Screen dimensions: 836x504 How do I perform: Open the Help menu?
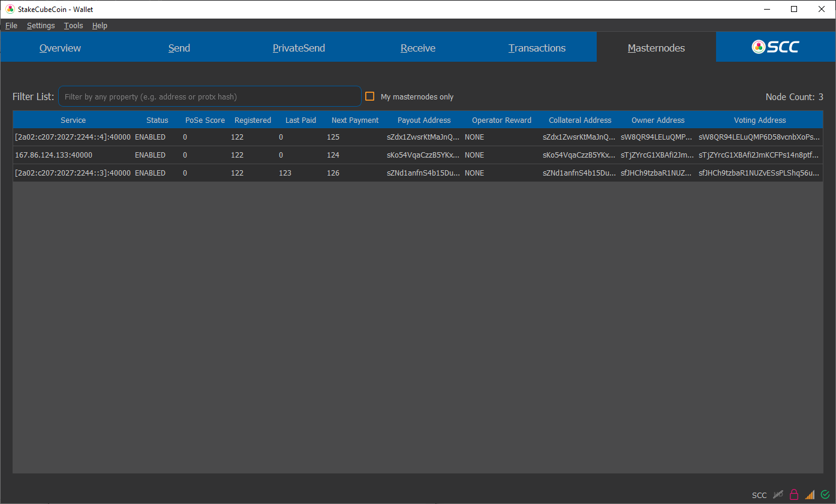[100, 25]
